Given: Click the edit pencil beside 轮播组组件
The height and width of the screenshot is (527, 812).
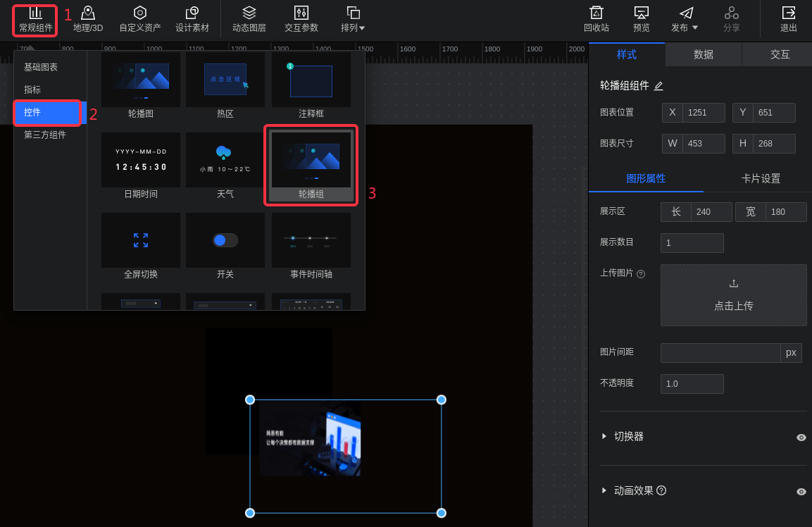Looking at the screenshot, I should (658, 86).
